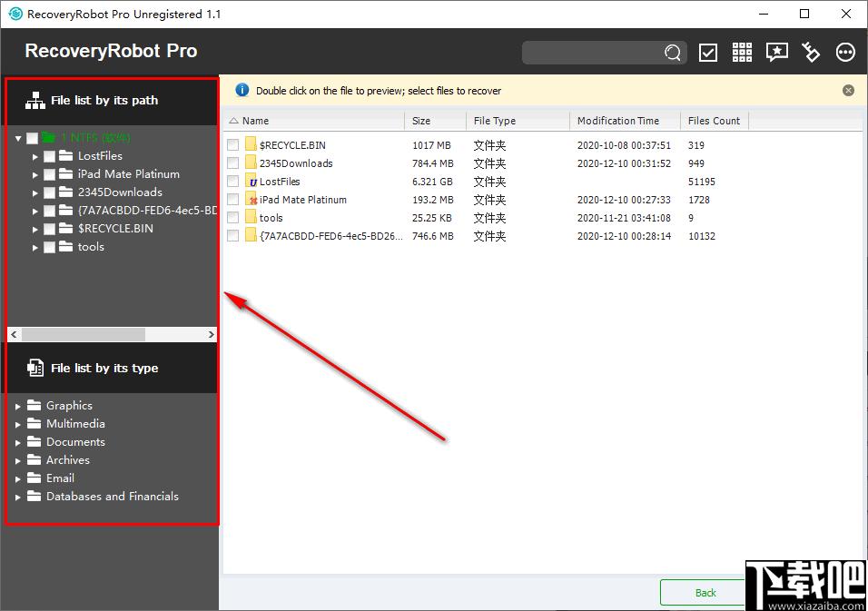Viewport: 868px width, 611px height.
Task: Click the green NTFS drive icon in tree
Action: pyautogui.click(x=49, y=137)
